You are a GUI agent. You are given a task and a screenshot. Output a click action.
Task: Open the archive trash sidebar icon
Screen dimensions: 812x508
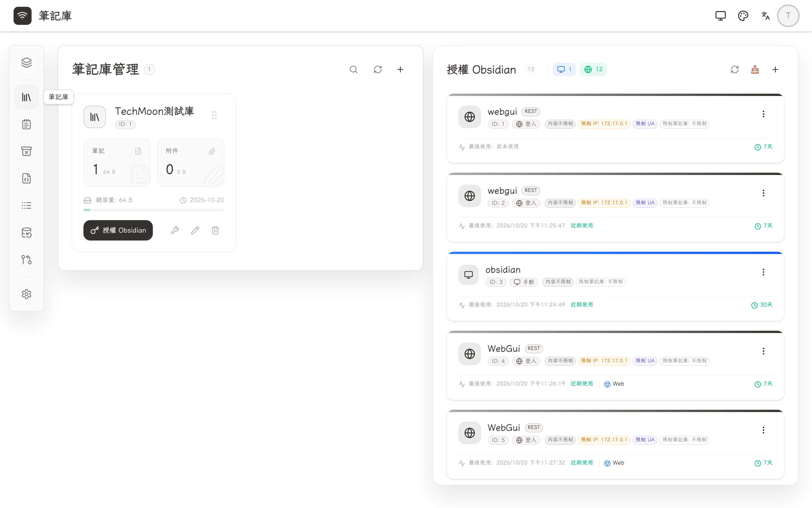tap(27, 151)
